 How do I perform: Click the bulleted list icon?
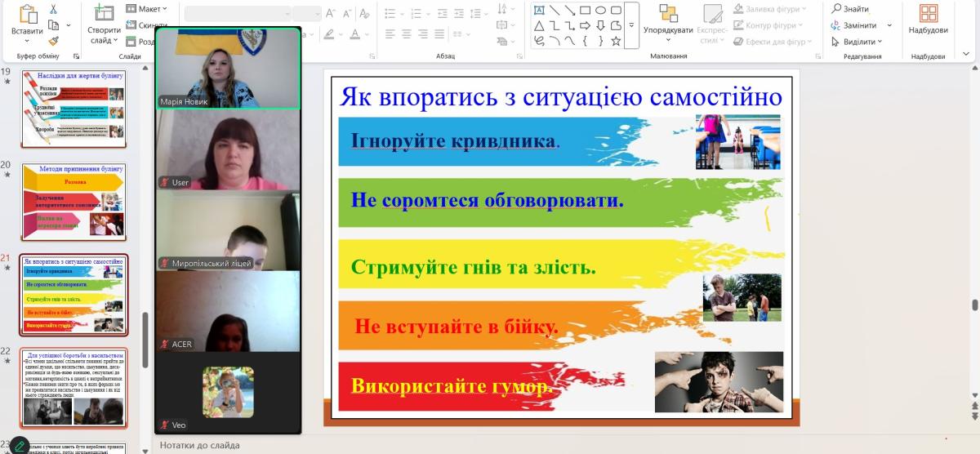(390, 13)
